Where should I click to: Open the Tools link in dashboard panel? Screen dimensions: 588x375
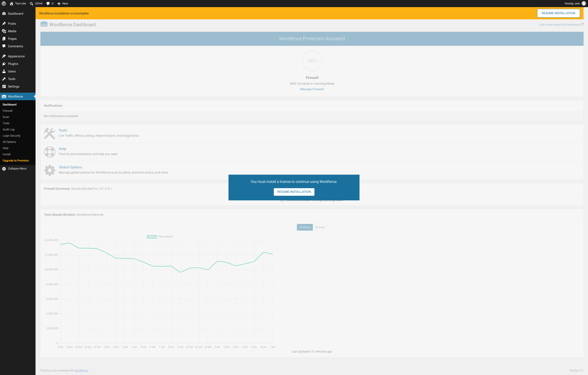pyautogui.click(x=63, y=130)
